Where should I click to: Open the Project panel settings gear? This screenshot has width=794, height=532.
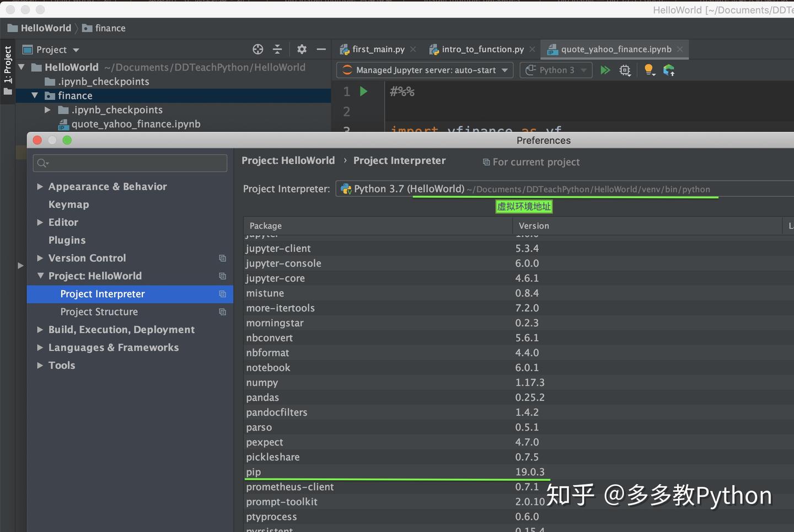click(302, 49)
